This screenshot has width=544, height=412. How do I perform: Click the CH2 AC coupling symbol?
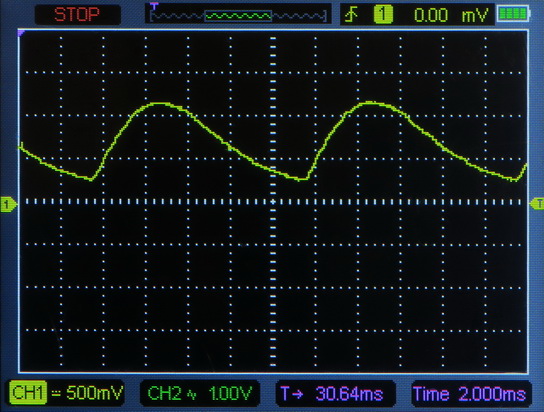(192, 394)
